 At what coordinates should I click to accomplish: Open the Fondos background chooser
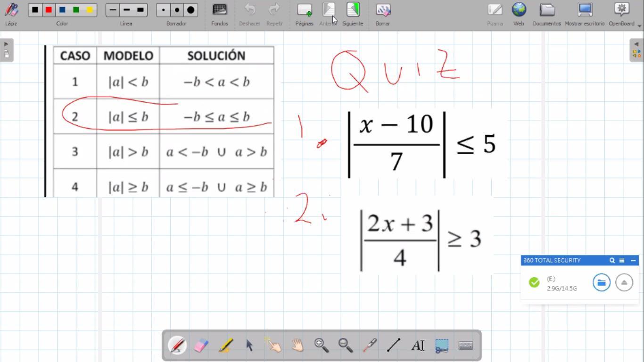220,14
